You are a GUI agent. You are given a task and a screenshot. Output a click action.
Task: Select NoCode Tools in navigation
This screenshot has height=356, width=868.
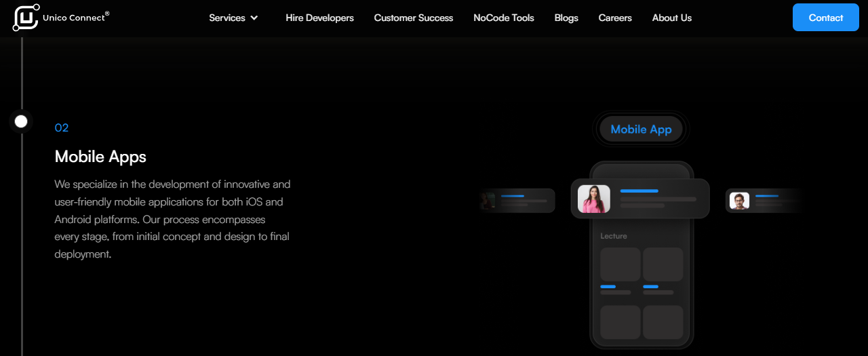click(x=503, y=18)
